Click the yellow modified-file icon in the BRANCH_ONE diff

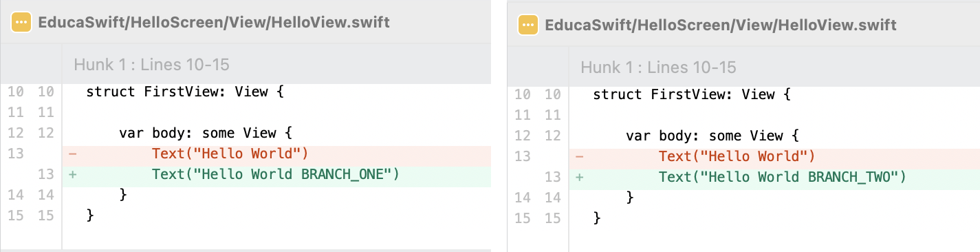(x=21, y=22)
